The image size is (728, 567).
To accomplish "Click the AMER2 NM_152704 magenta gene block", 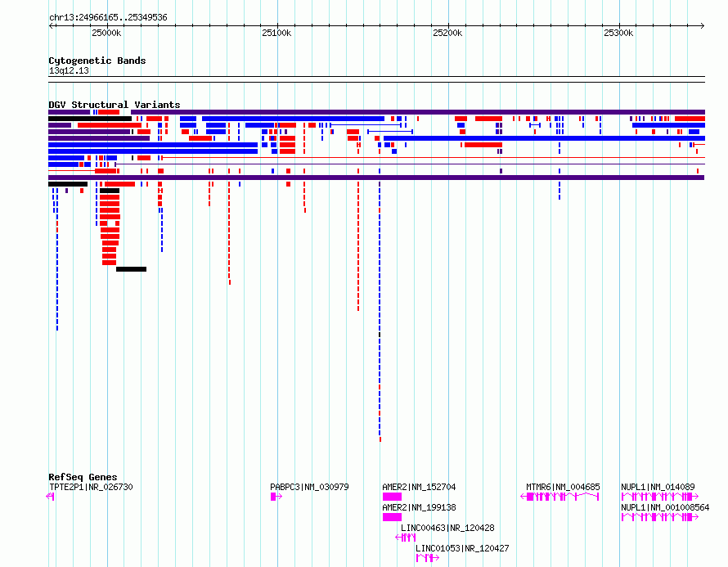I will (392, 497).
